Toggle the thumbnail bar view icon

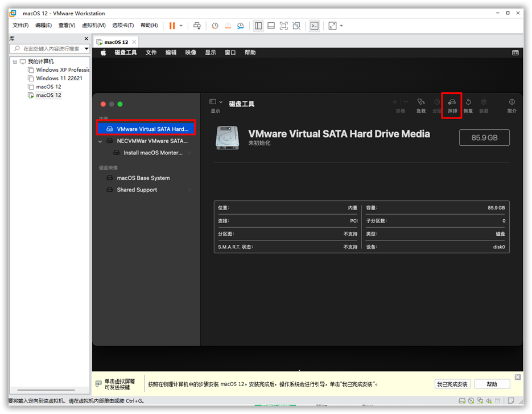click(x=271, y=26)
